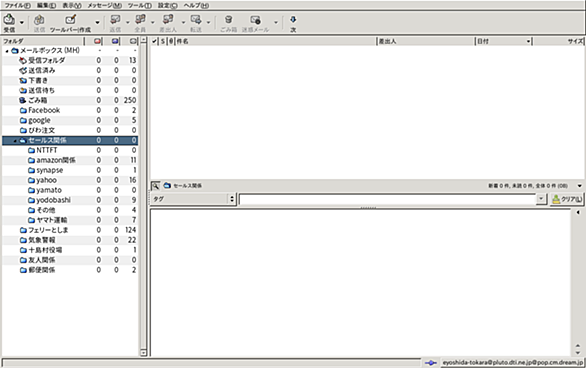Image resolution: width=586 pixels, height=368 pixels.
Task: Click the フォルダ column header
Action: pyautogui.click(x=43, y=41)
